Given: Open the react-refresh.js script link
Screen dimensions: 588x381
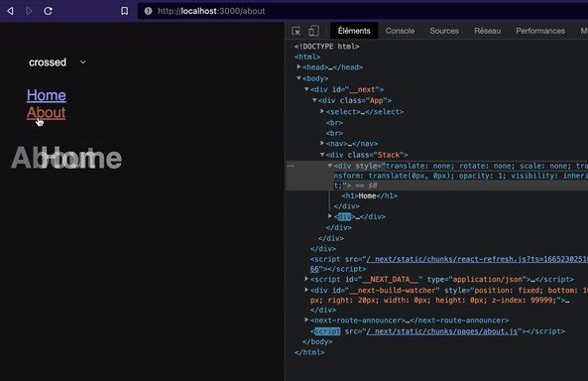Looking at the screenshot, I should tap(477, 259).
